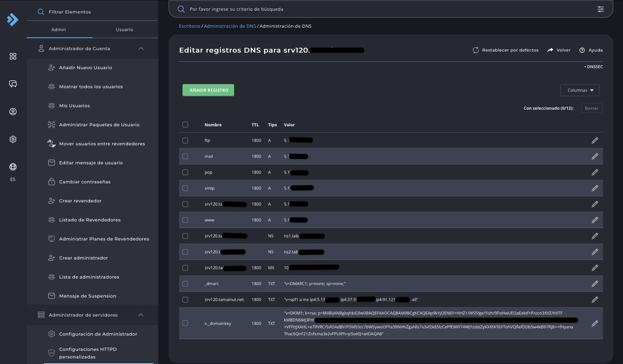Select the smtp record checkbox
This screenshot has width=623, height=364.
click(185, 188)
